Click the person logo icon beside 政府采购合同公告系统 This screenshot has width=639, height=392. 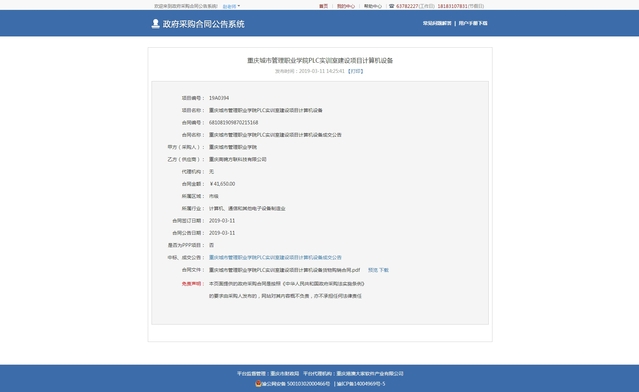(x=155, y=24)
